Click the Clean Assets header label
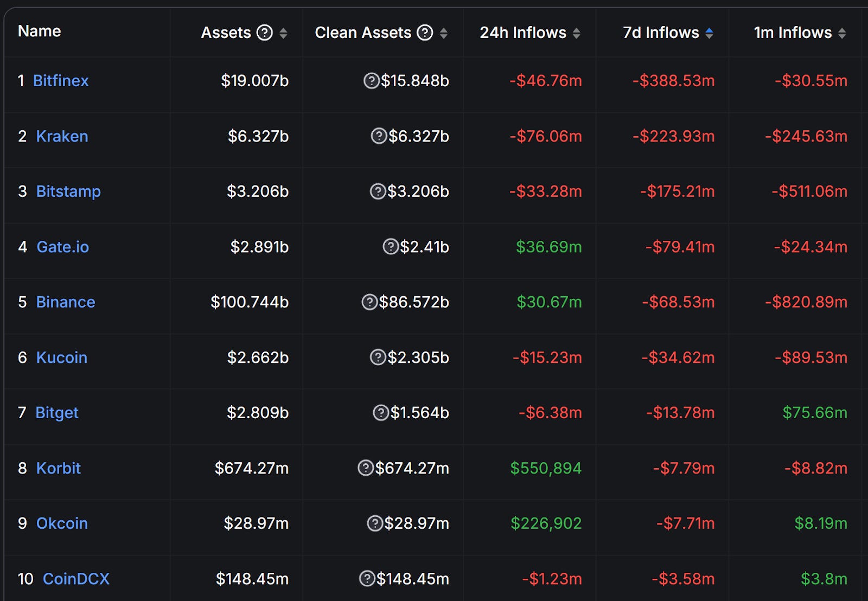This screenshot has width=868, height=601. pyautogui.click(x=363, y=33)
